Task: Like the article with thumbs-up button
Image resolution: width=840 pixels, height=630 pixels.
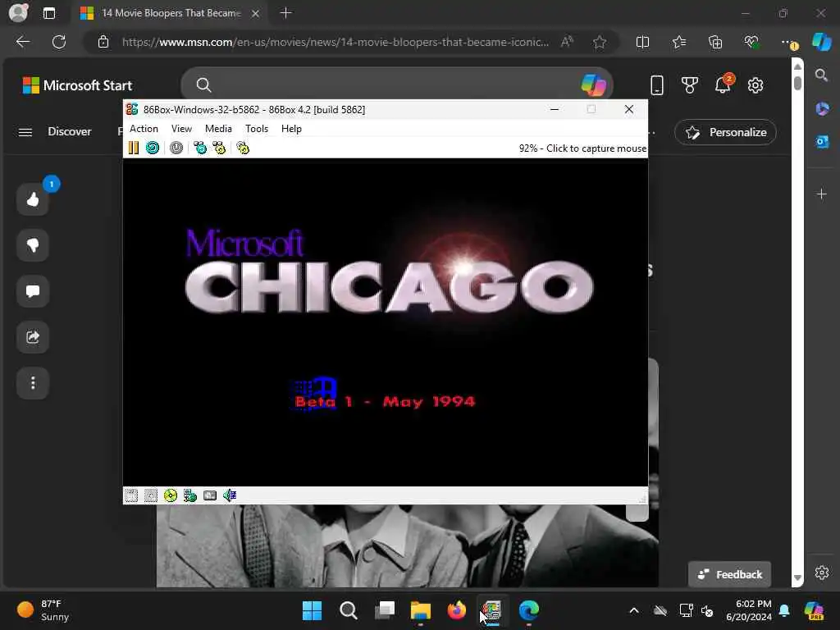Action: click(x=33, y=199)
